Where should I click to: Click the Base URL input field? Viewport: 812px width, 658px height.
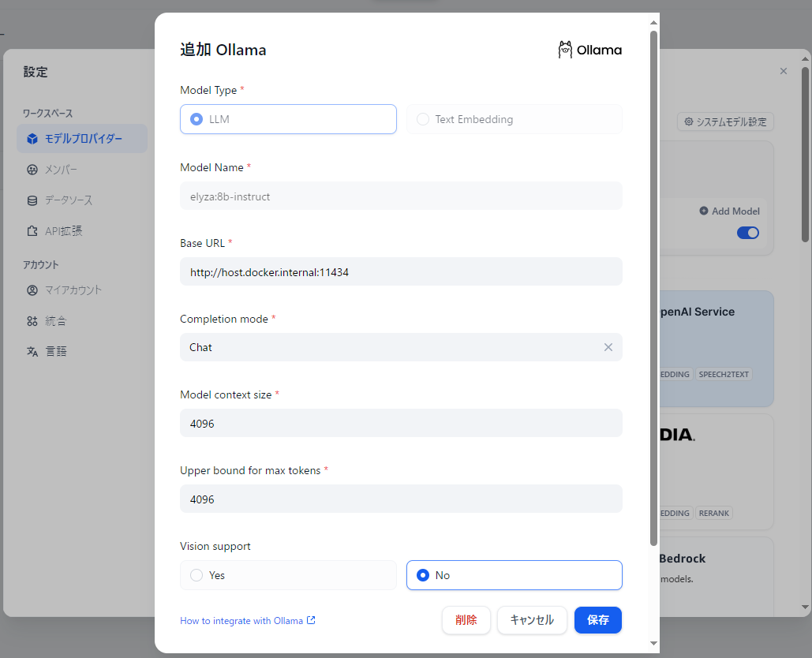pyautogui.click(x=401, y=271)
